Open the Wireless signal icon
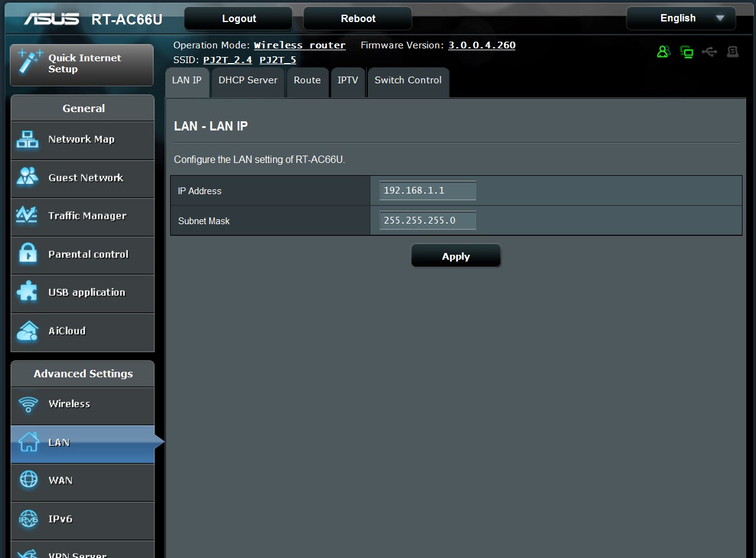This screenshot has height=558, width=756. pyautogui.click(x=28, y=404)
